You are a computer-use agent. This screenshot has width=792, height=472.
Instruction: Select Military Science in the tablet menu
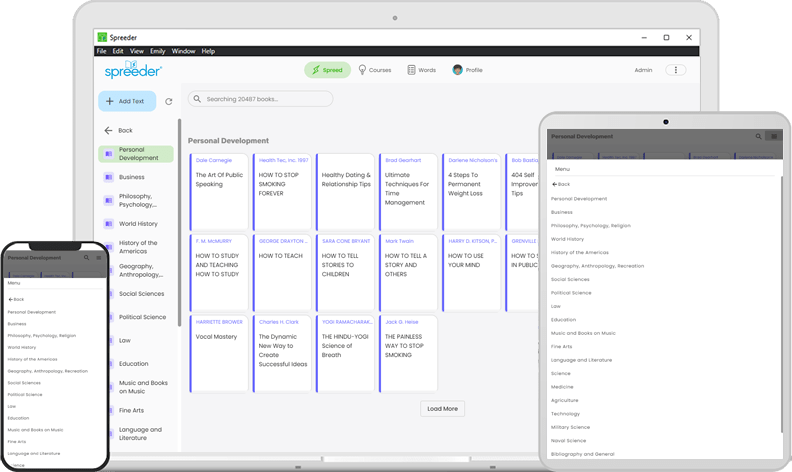pos(570,428)
